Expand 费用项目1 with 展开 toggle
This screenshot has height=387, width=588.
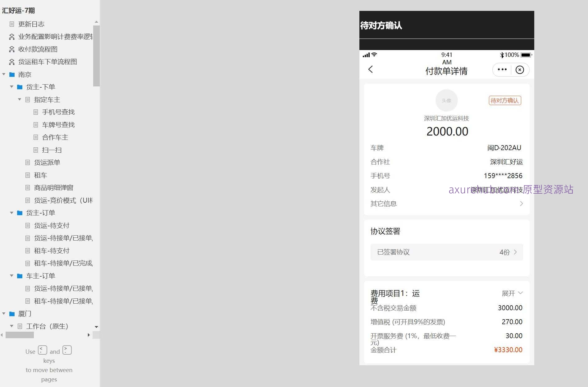click(x=512, y=293)
